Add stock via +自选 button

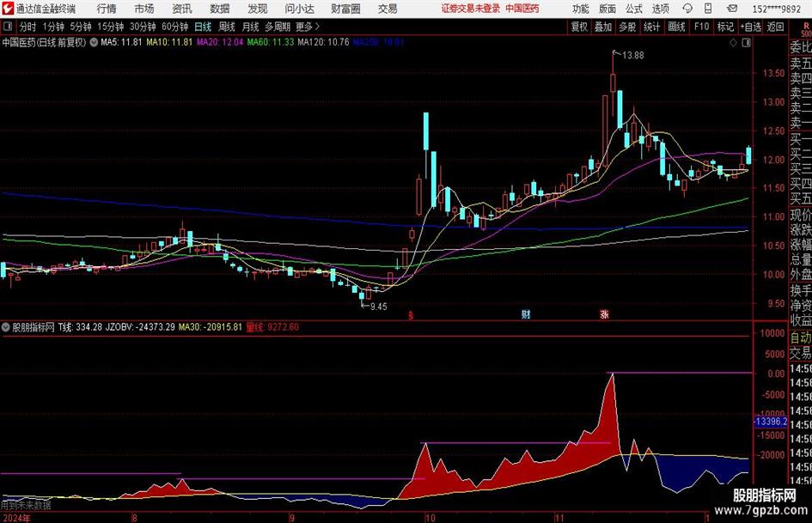(x=750, y=27)
